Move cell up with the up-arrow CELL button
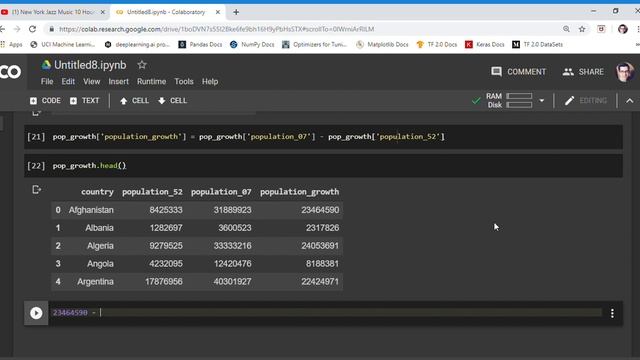This screenshot has width=640, height=360. coord(134,101)
